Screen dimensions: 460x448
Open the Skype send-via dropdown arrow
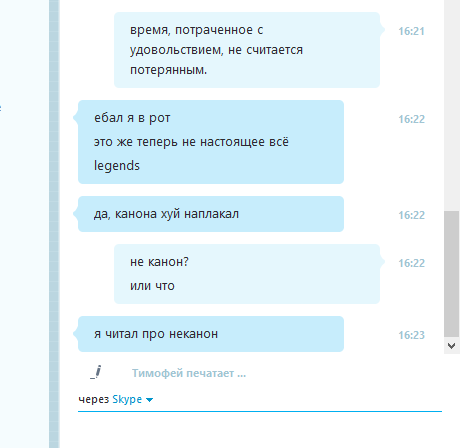149,400
